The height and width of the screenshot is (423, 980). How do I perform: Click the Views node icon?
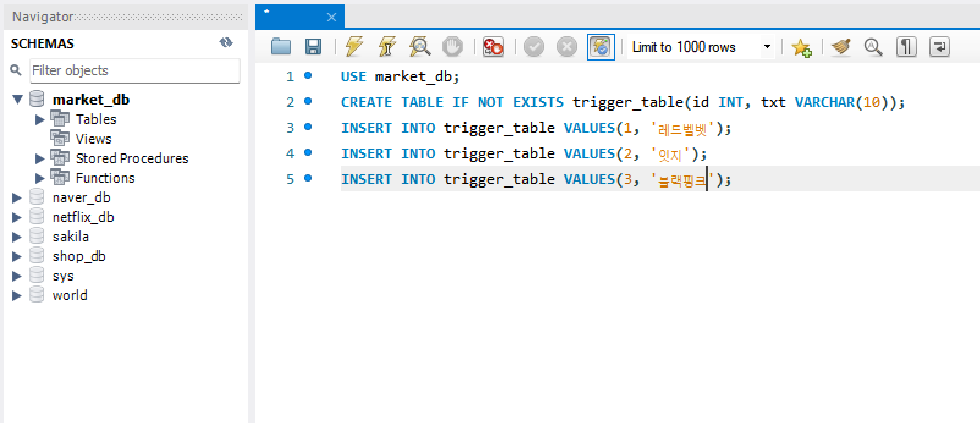coord(60,138)
